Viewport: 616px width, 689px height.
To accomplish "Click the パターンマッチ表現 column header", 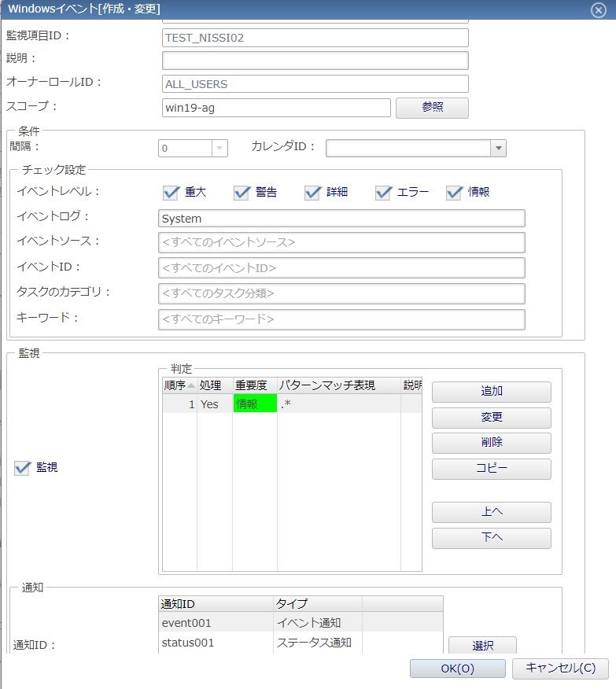I will [x=339, y=385].
